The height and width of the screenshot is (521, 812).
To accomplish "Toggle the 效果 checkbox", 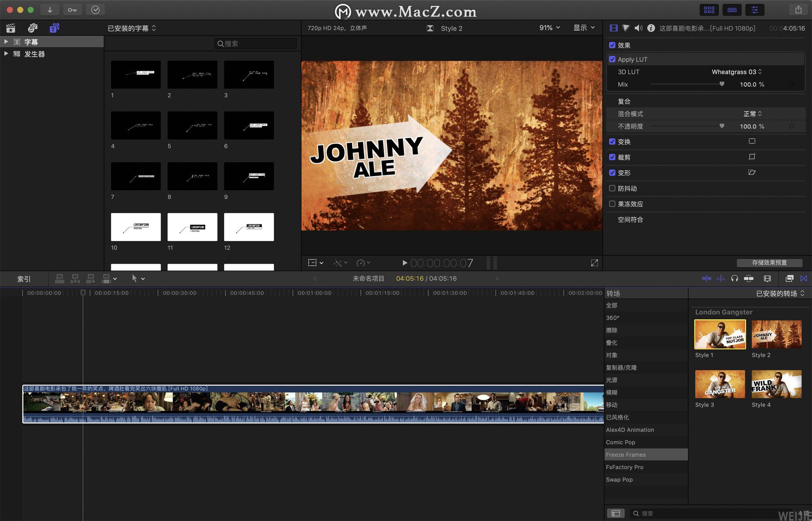I will pos(612,45).
